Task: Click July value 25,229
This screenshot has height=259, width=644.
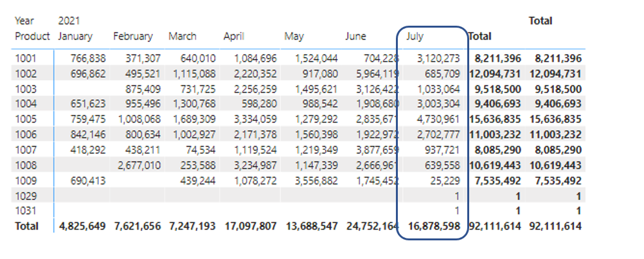Action: [x=446, y=180]
